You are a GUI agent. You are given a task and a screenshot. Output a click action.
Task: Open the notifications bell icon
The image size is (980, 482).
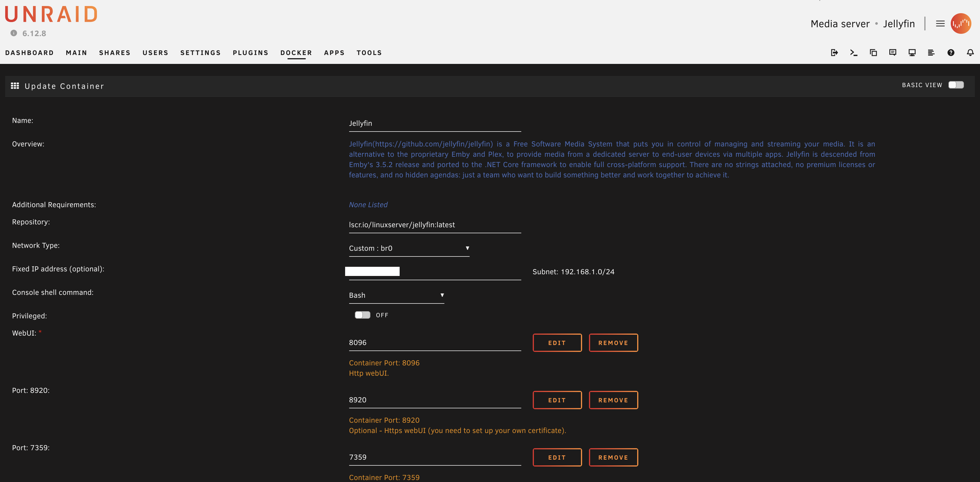(970, 52)
